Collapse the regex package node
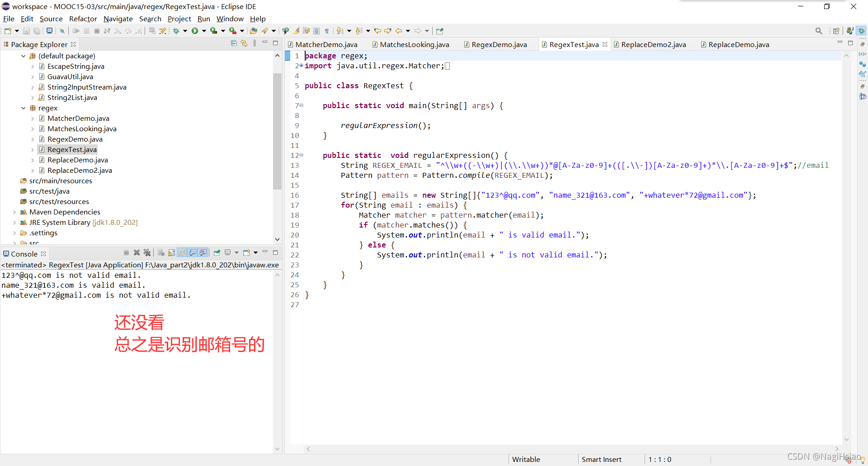This screenshot has width=868, height=466. click(23, 108)
